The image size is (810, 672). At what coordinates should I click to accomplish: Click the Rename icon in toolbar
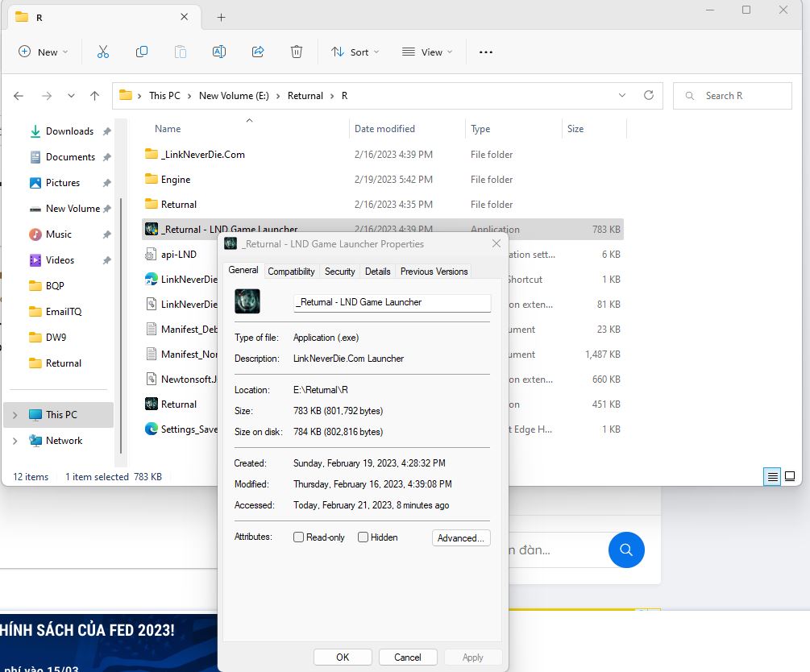coord(219,52)
